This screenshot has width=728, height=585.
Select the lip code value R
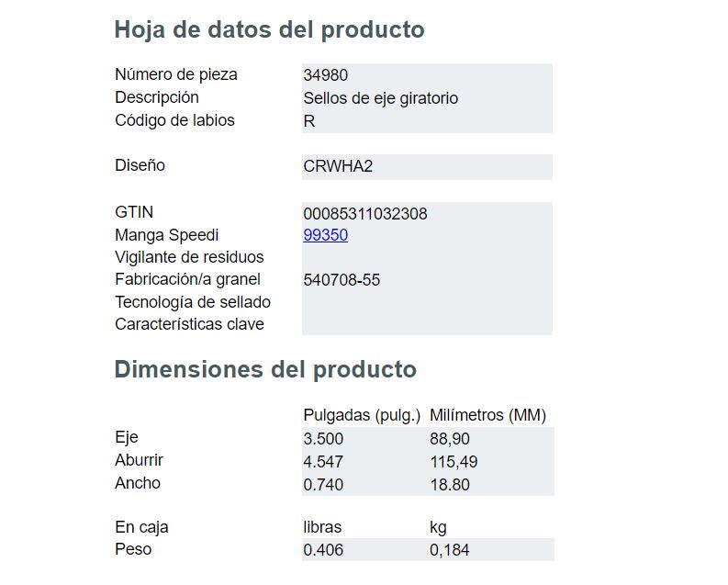(x=309, y=121)
